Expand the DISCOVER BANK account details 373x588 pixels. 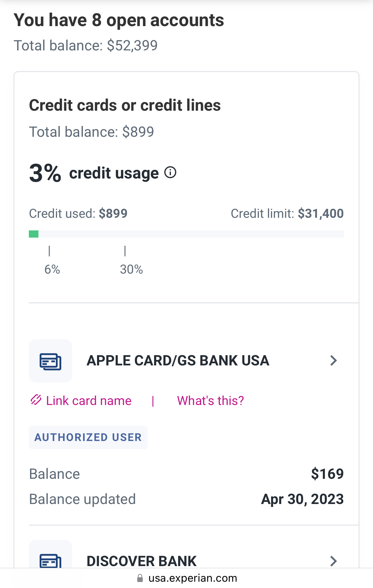point(333,560)
